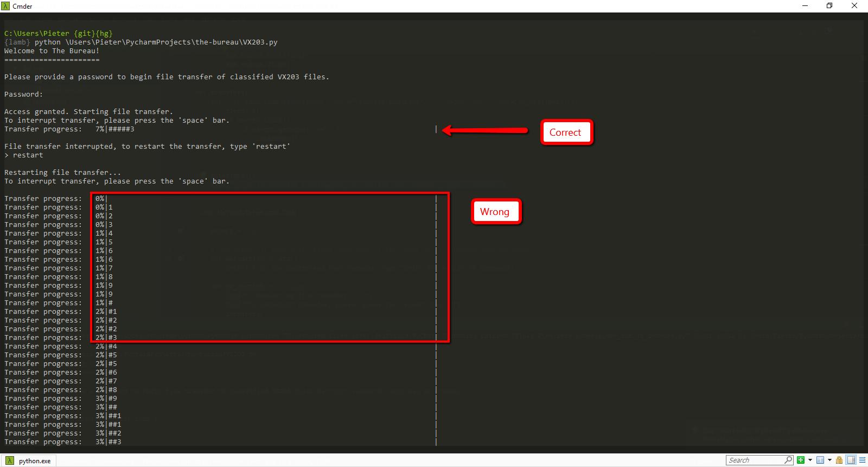The image size is (868, 467).
Task: Expand the active consoles dropdown arrow
Action: 829,460
